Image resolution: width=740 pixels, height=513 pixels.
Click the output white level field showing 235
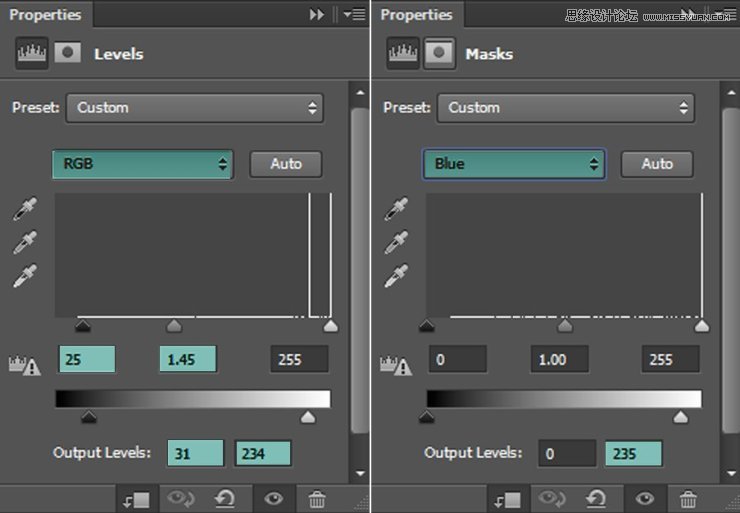point(633,453)
